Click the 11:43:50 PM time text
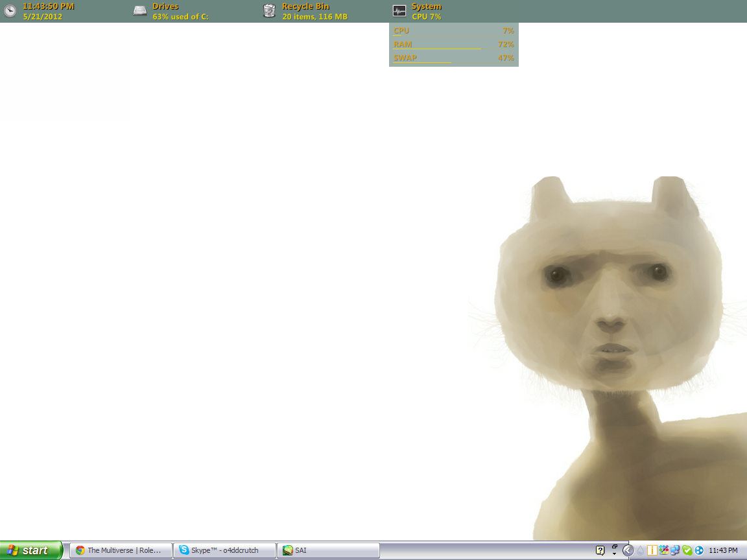 [49, 6]
